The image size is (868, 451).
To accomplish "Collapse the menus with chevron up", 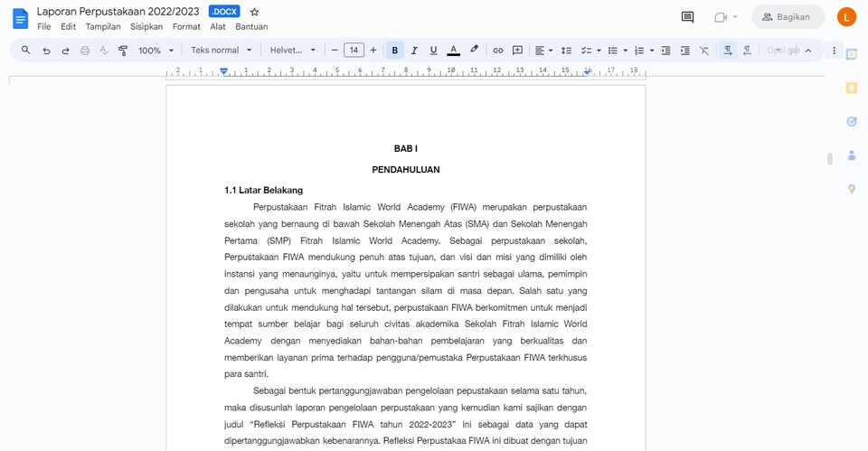I will [x=808, y=51].
